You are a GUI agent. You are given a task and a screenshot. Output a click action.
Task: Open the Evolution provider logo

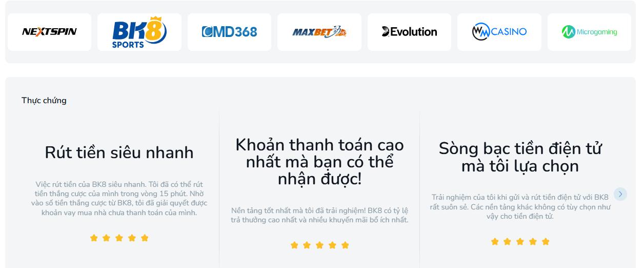pyautogui.click(x=409, y=32)
